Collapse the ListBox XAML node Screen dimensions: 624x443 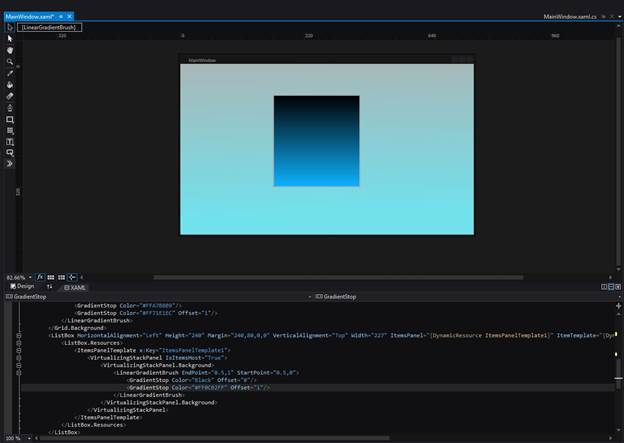tap(19, 335)
